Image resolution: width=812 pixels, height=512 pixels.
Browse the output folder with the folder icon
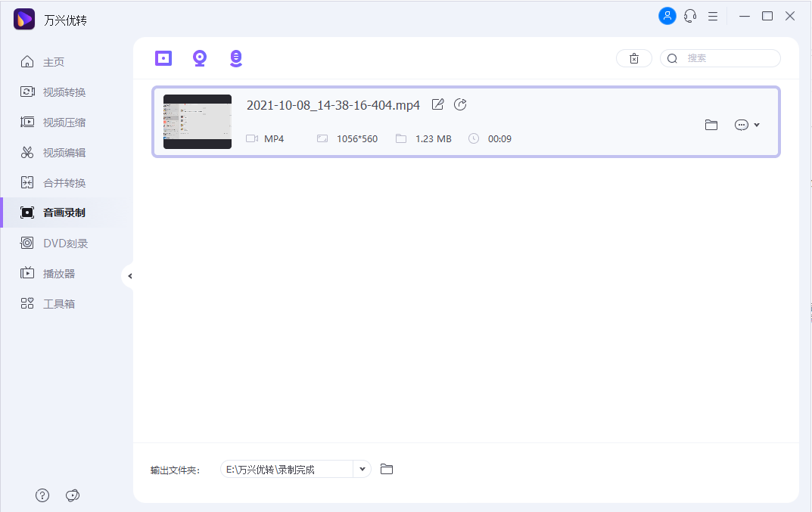(x=387, y=469)
